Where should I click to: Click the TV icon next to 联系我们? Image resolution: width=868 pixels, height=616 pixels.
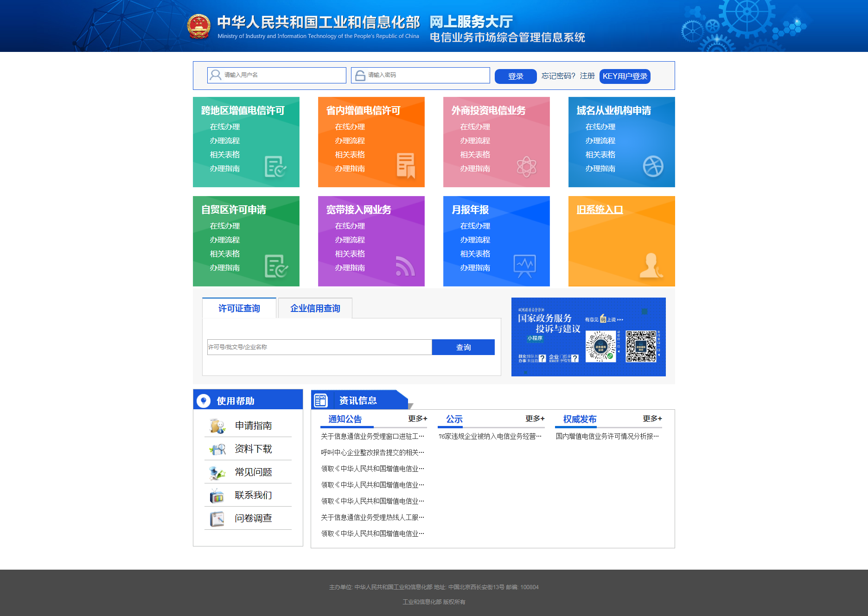click(217, 495)
